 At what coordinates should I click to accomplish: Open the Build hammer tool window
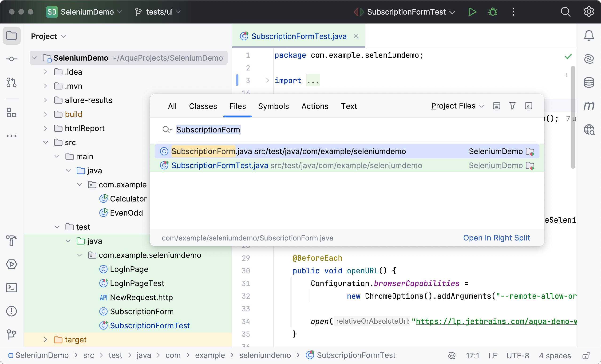12,241
